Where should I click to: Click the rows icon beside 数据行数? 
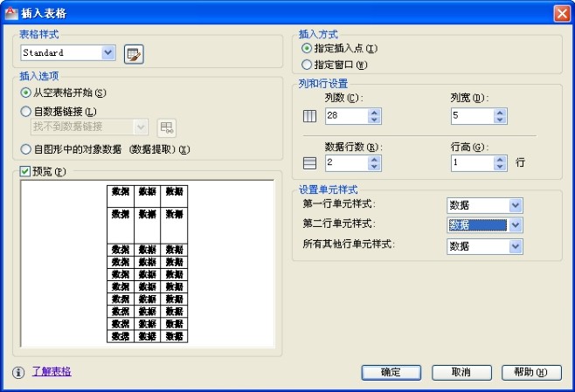click(308, 162)
